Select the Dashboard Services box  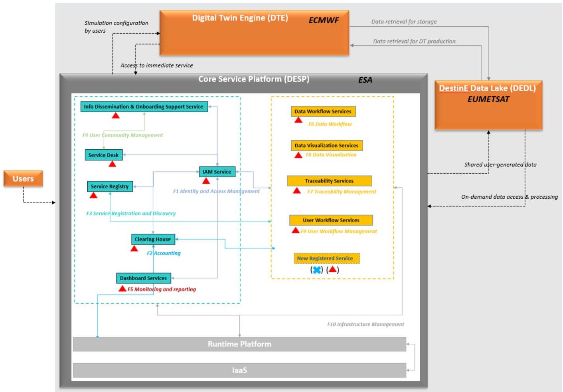pos(144,278)
